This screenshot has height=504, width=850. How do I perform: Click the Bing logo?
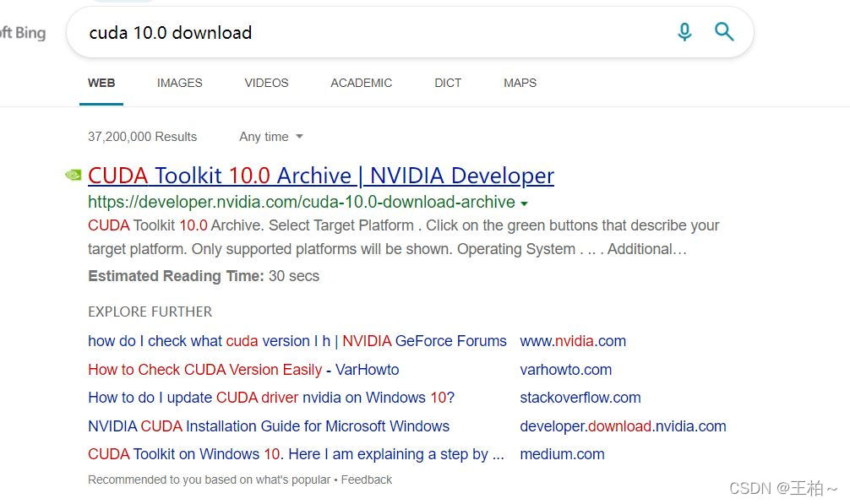[23, 33]
